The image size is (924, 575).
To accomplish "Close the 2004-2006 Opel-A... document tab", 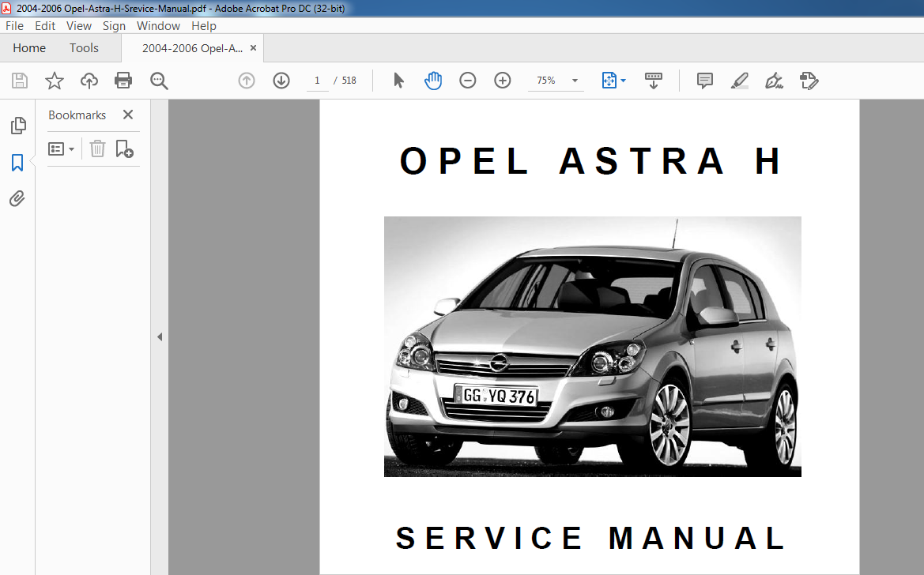I will [x=254, y=48].
